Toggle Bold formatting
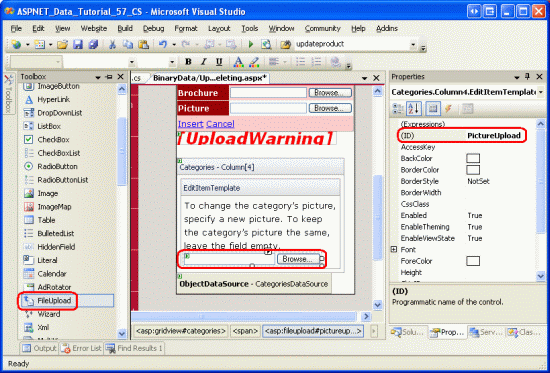This screenshot has height=373, width=550. [188, 62]
